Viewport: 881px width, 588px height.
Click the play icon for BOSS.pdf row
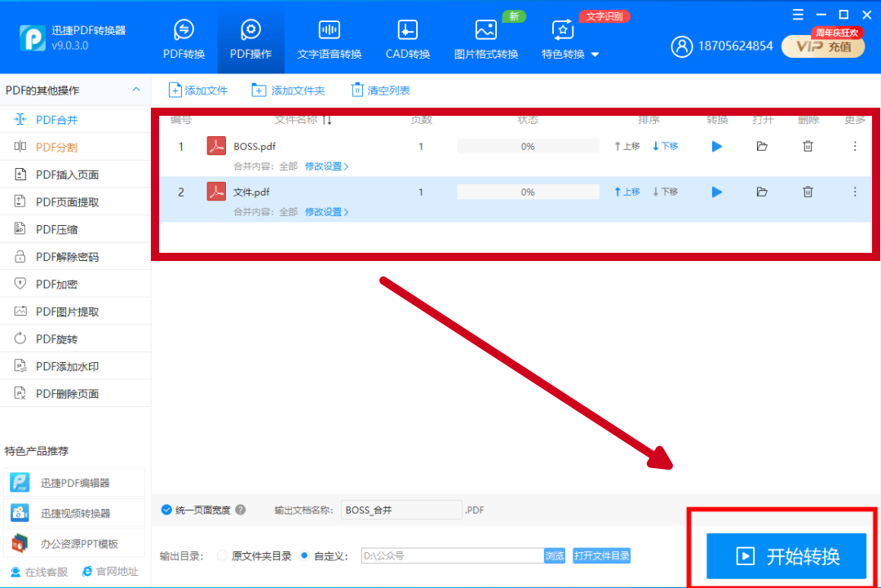click(x=717, y=147)
